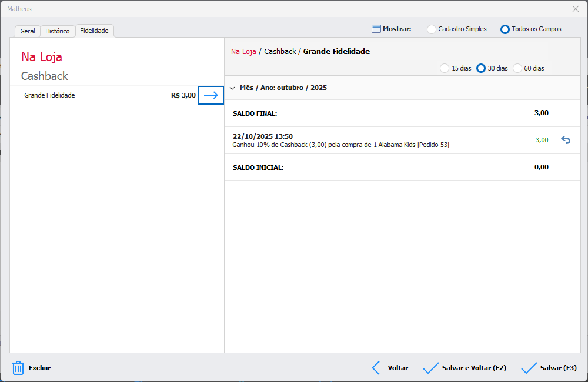The height and width of the screenshot is (382, 588).
Task: Click the Voltar left chevron icon
Action: [x=376, y=368]
